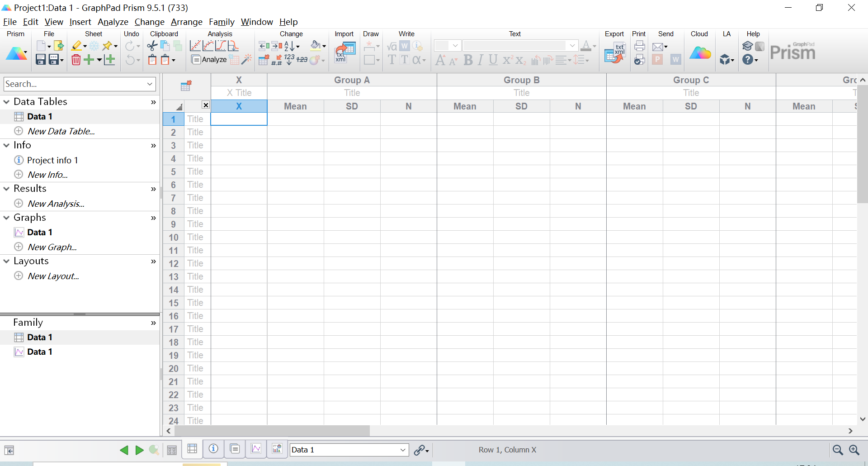The image size is (868, 466).
Task: Collapse the Data Tables section
Action: (x=7, y=102)
